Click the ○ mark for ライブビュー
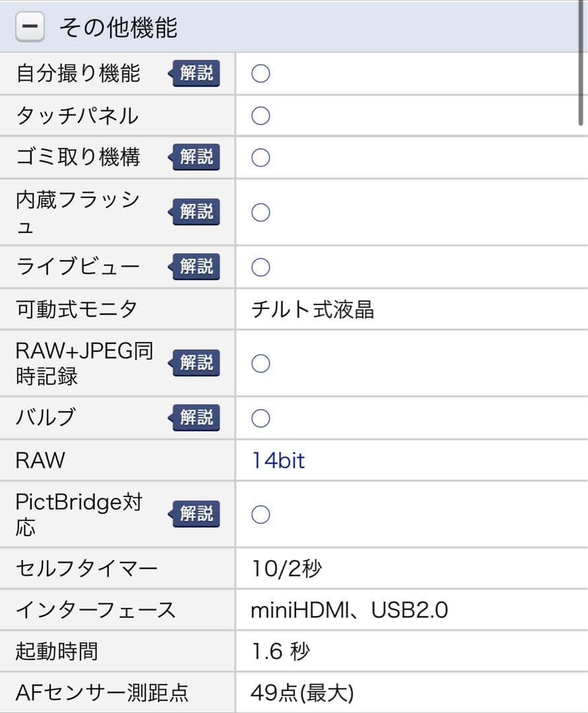 point(259,267)
